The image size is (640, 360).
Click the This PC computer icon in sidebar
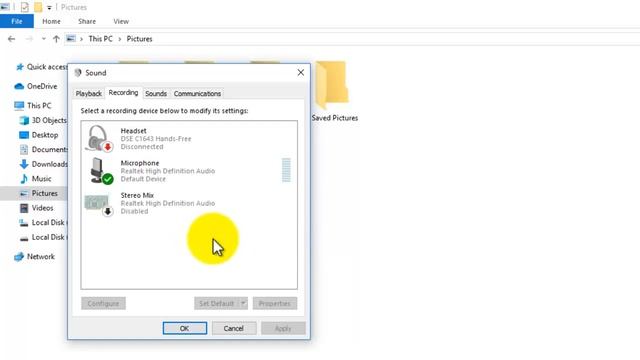tap(19, 106)
